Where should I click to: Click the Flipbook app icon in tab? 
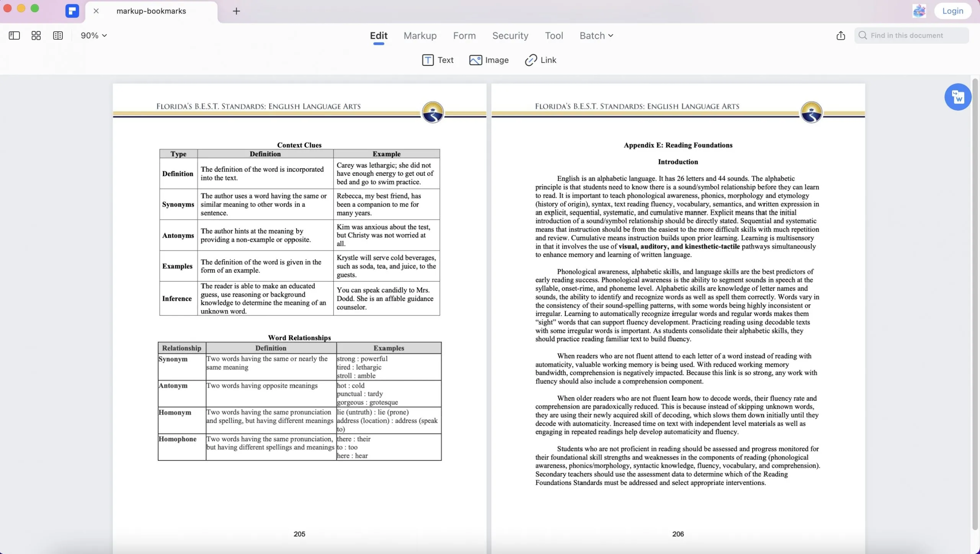(x=72, y=11)
